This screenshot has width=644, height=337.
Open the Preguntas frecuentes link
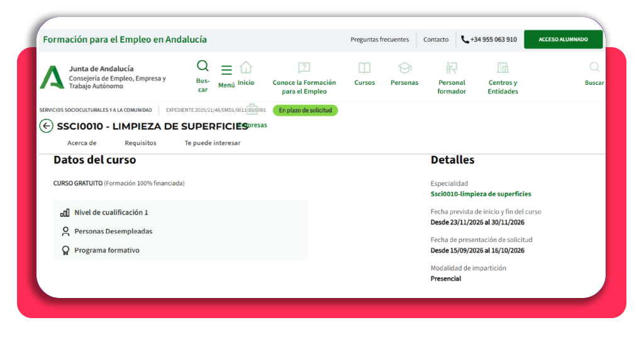[x=379, y=40]
